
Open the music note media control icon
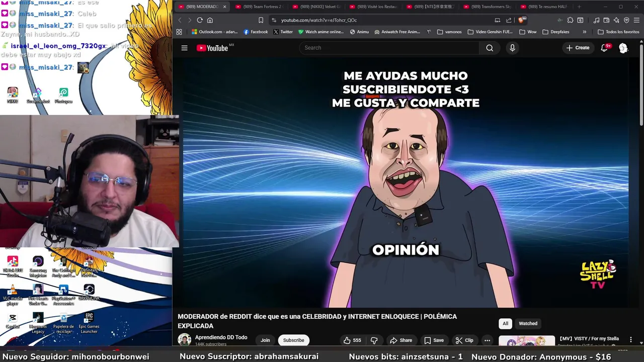tap(596, 20)
